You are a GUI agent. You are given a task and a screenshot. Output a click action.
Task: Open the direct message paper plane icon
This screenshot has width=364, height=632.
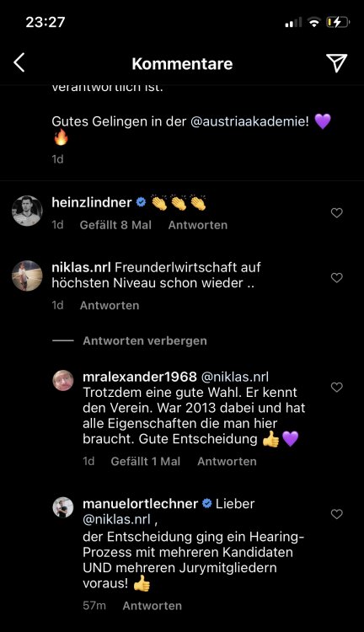(336, 63)
